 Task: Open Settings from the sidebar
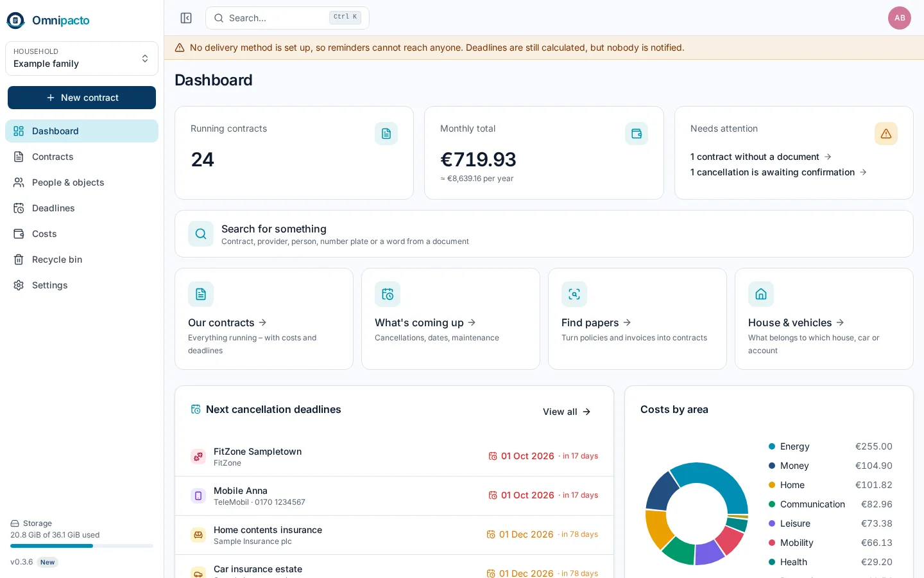(x=81, y=285)
